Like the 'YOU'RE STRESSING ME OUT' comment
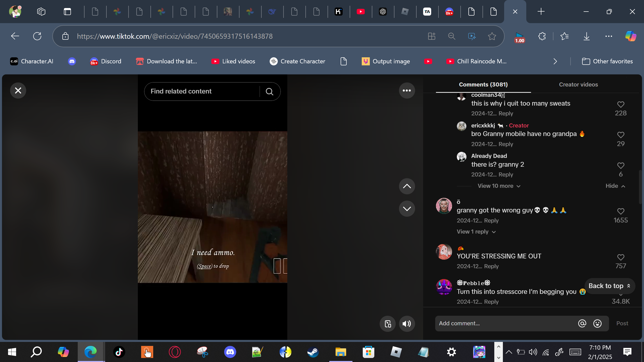 [620, 257]
